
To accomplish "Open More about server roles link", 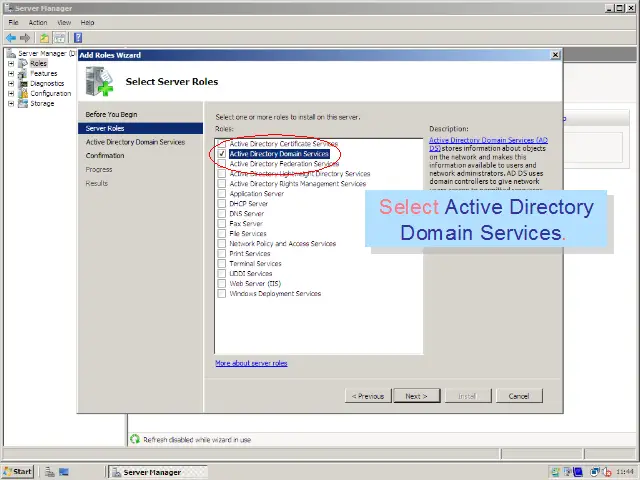I will click(251, 363).
